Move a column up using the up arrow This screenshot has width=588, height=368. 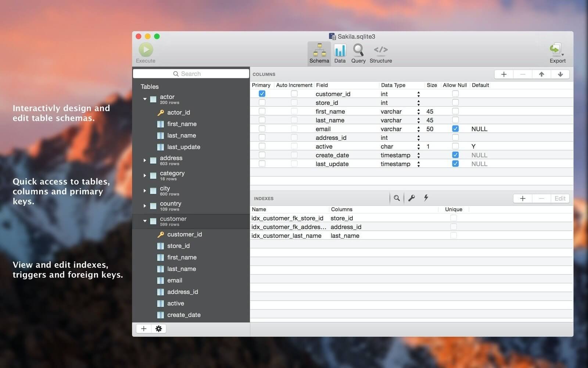(x=541, y=74)
